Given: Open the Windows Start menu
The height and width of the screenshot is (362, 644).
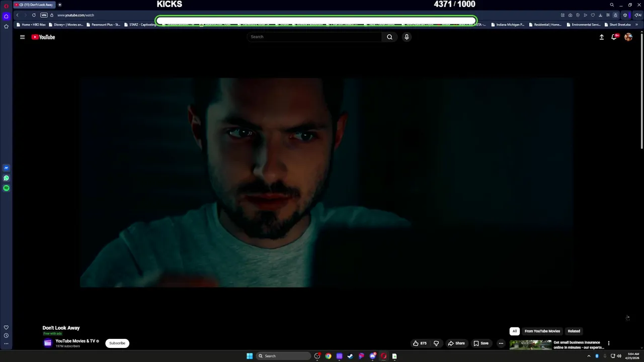Looking at the screenshot, I should click(250, 356).
